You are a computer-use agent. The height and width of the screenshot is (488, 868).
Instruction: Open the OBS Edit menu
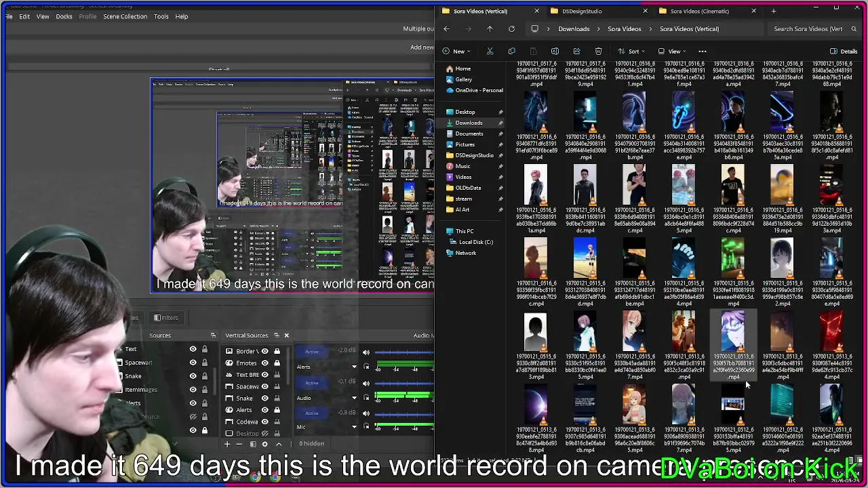point(24,16)
